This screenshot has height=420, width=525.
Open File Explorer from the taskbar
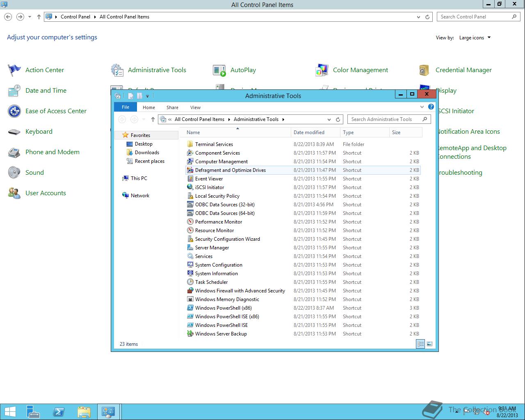pos(84,412)
